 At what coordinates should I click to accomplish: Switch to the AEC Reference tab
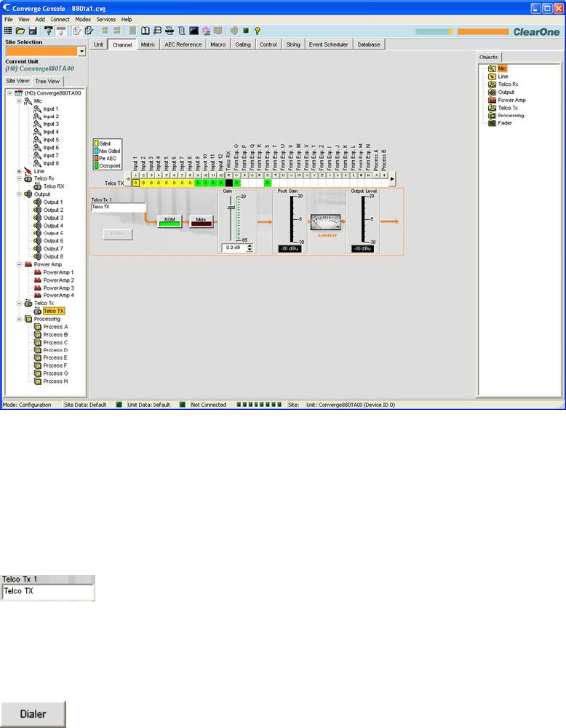(183, 44)
